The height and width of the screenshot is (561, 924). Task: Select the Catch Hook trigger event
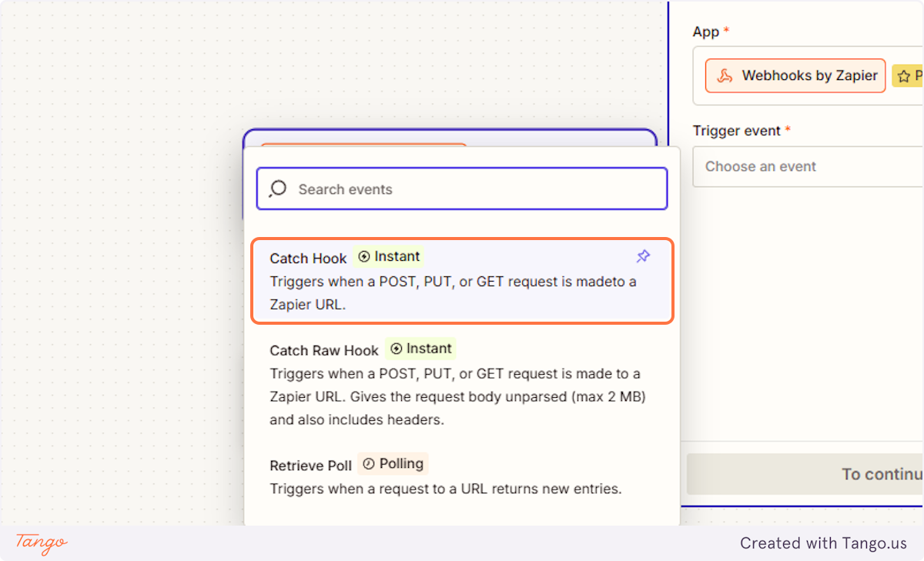pos(462,281)
